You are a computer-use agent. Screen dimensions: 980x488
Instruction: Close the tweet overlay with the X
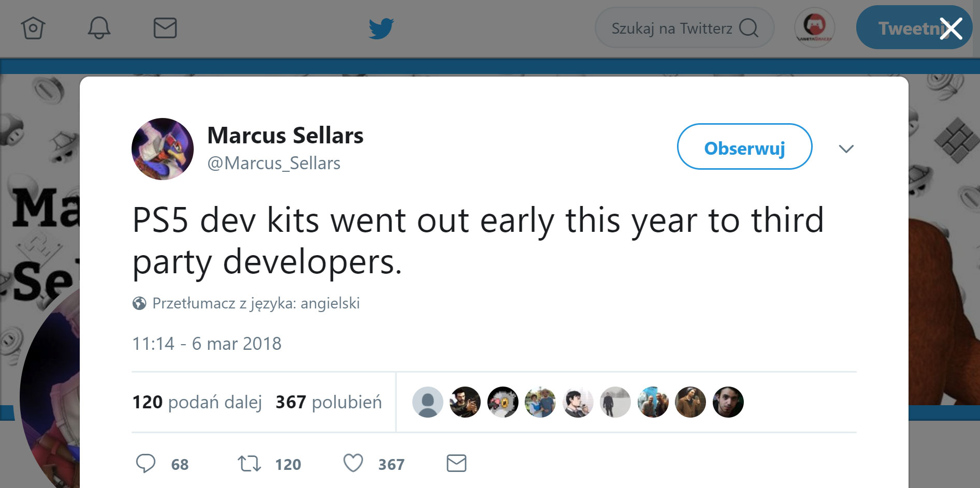point(951,28)
